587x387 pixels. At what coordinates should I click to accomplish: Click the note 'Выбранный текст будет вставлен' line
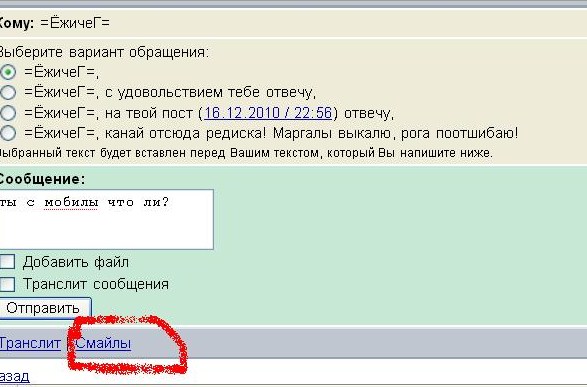(245, 153)
